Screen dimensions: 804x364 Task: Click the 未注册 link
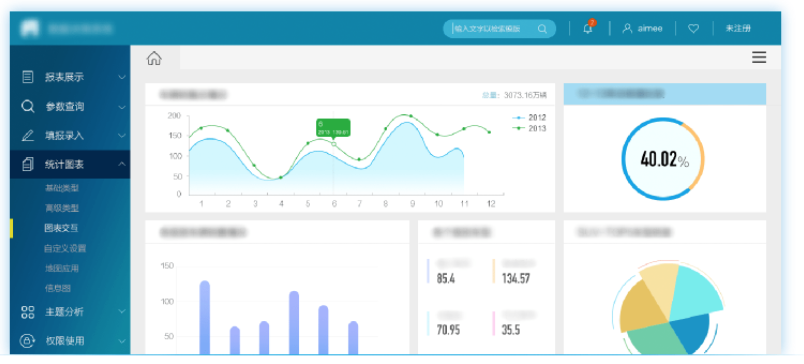click(x=738, y=29)
